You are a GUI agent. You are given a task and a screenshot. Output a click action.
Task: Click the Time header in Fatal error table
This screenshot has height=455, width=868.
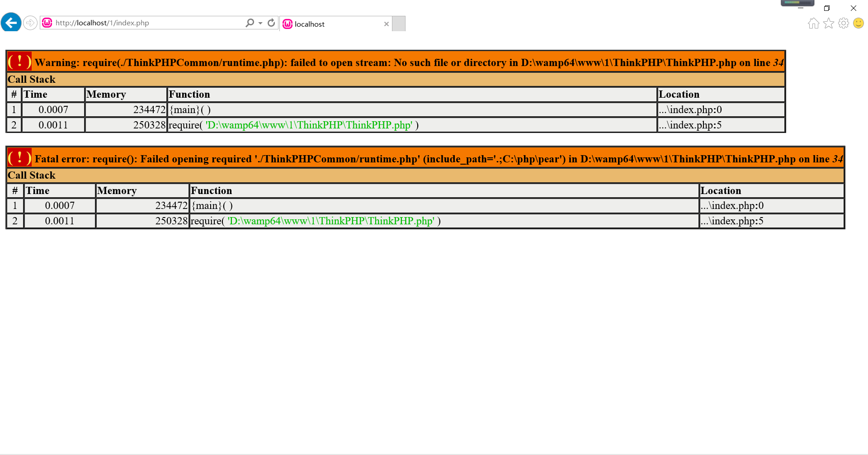38,190
